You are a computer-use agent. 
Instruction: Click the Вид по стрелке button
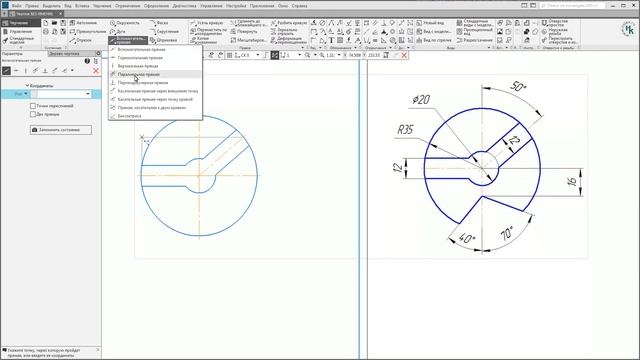pos(434,40)
